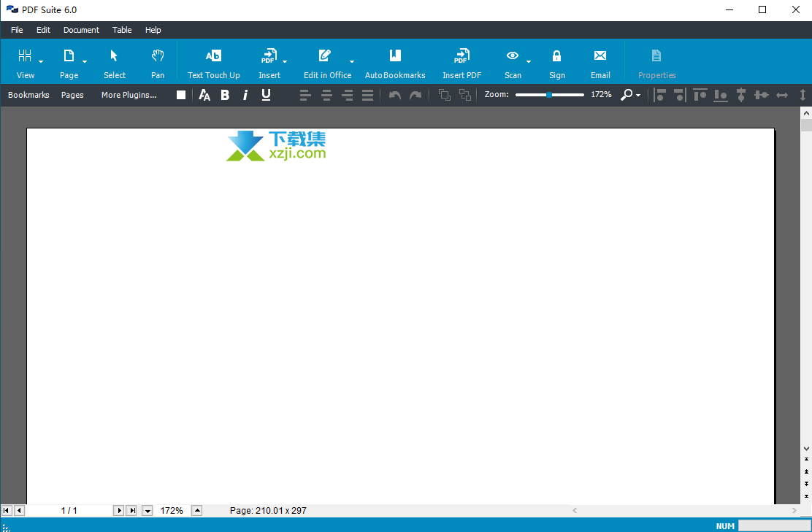Click the 172% field in bottom bar

tap(172, 510)
